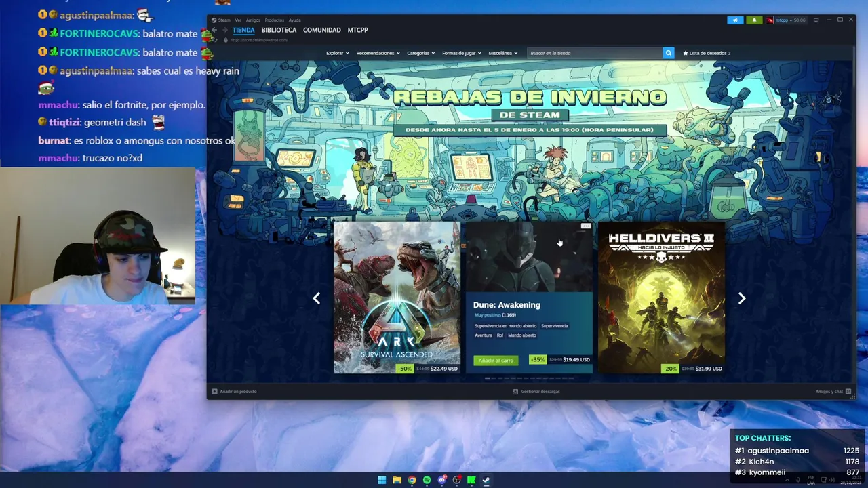
Task: Click in the Buscar en la tienda field
Action: [x=595, y=53]
